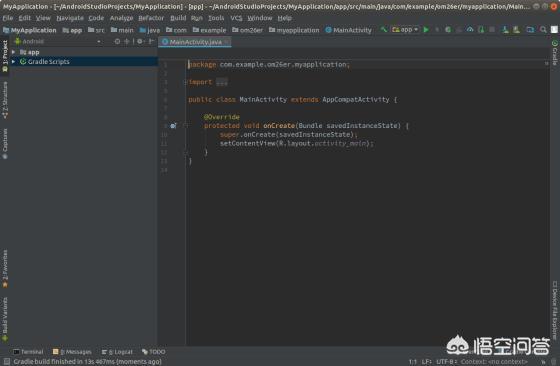Screen dimensions: 560x366
Task: Open the Profile app gauge icon
Action: [x=470, y=30]
